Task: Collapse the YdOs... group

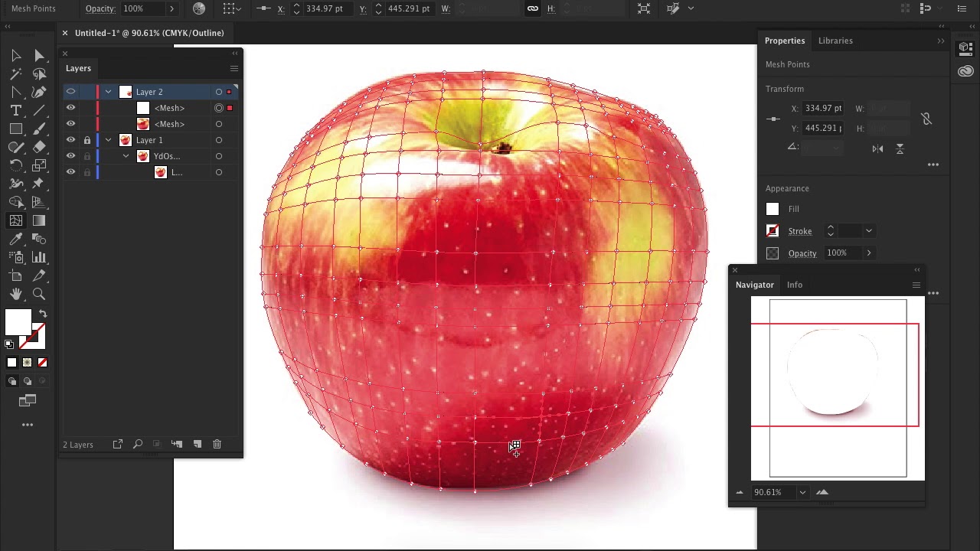Action: click(126, 156)
